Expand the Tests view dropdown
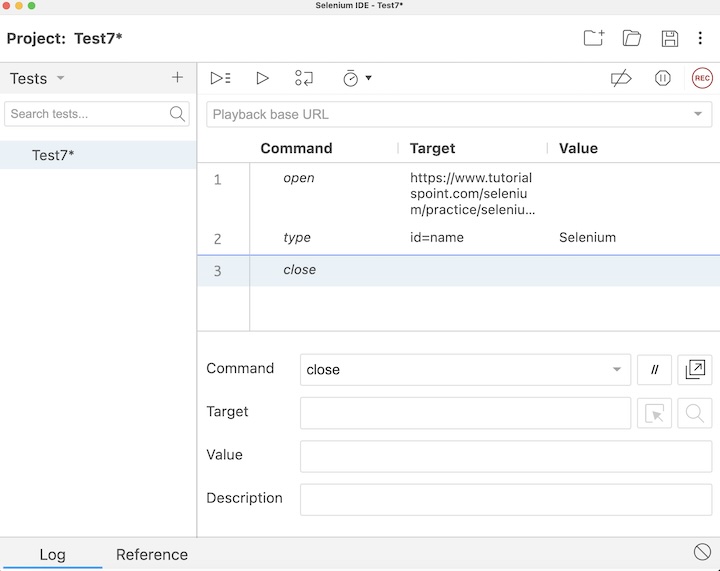The height and width of the screenshot is (571, 720). click(60, 78)
